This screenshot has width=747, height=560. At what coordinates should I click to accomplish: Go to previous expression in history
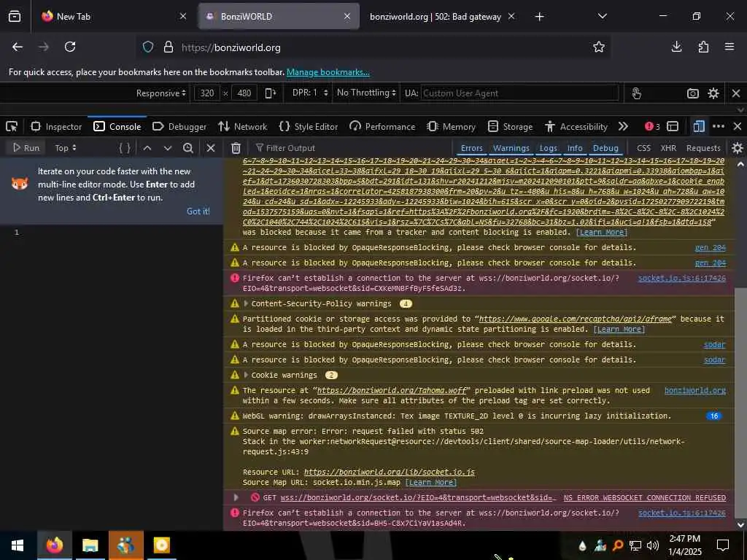(x=147, y=148)
